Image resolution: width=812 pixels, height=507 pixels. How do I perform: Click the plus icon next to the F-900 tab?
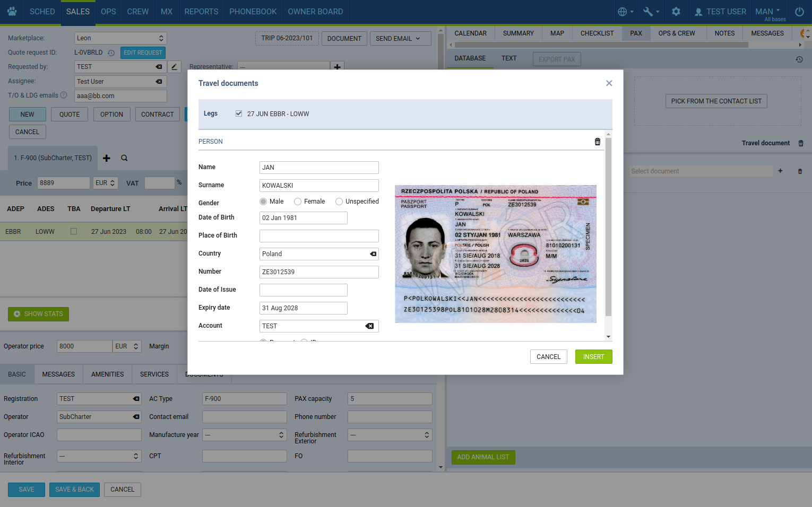coord(107,158)
